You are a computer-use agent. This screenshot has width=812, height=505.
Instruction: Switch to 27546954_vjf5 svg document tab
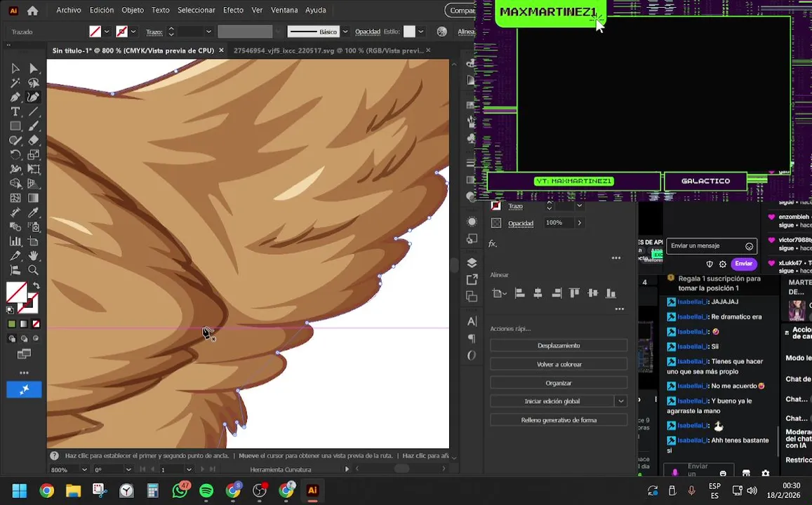pyautogui.click(x=328, y=50)
